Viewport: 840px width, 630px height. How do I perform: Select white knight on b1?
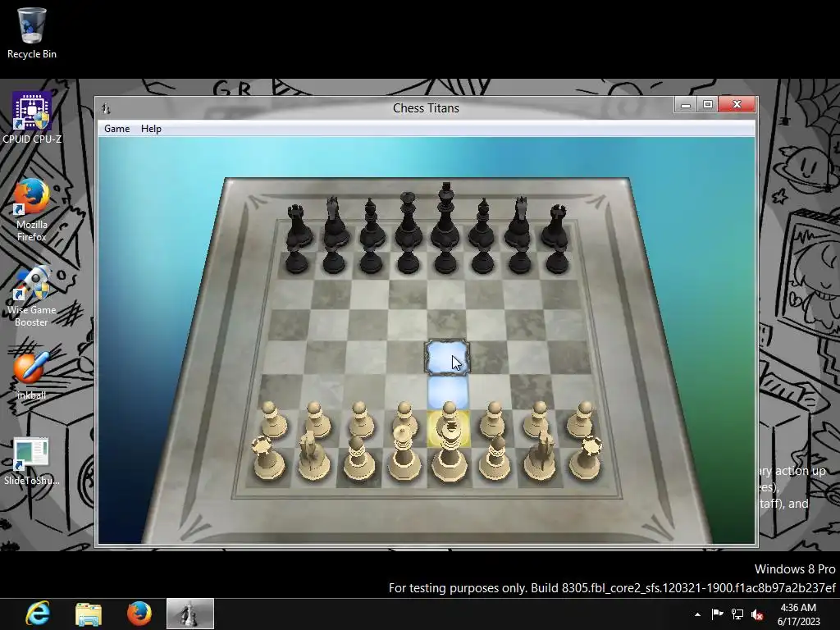point(313,458)
